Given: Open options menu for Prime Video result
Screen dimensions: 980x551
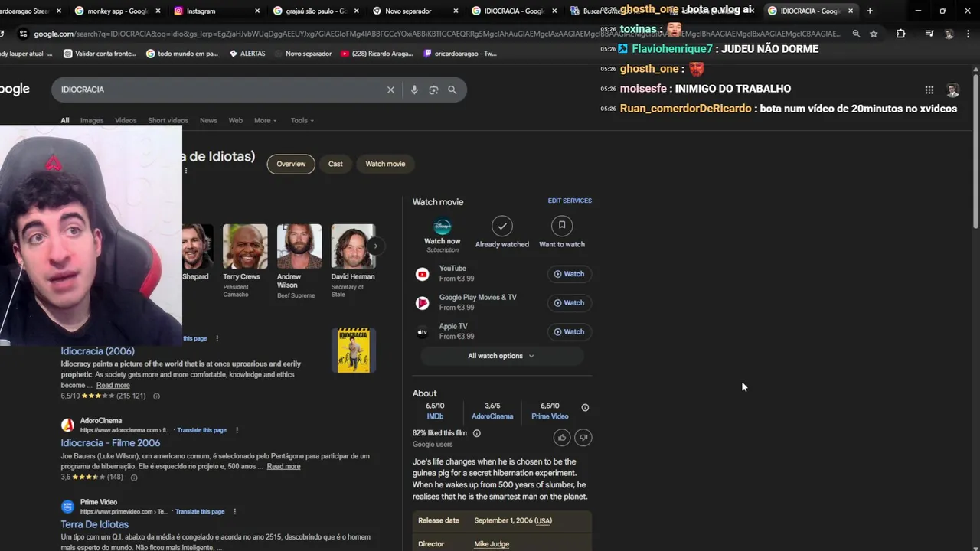Looking at the screenshot, I should click(234, 511).
